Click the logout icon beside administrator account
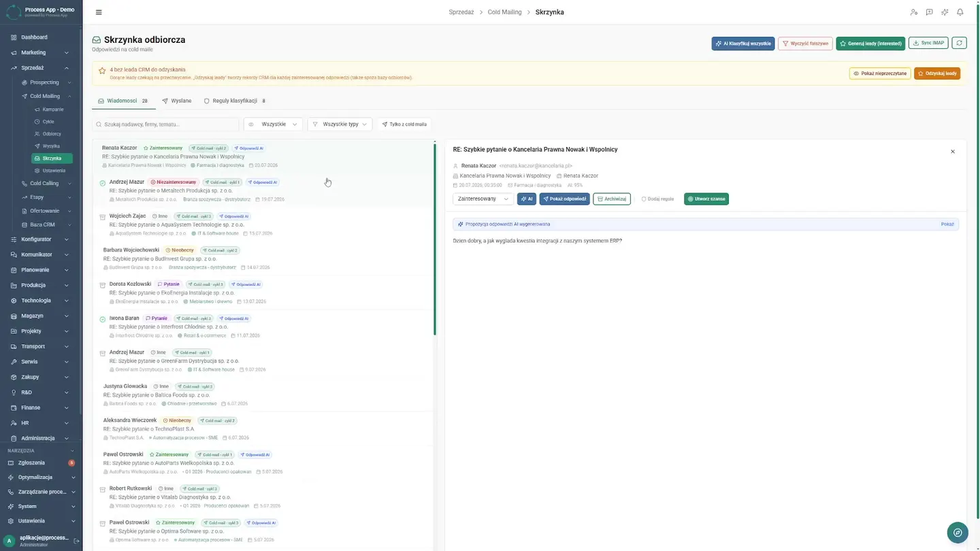980x551 pixels. pyautogui.click(x=76, y=541)
